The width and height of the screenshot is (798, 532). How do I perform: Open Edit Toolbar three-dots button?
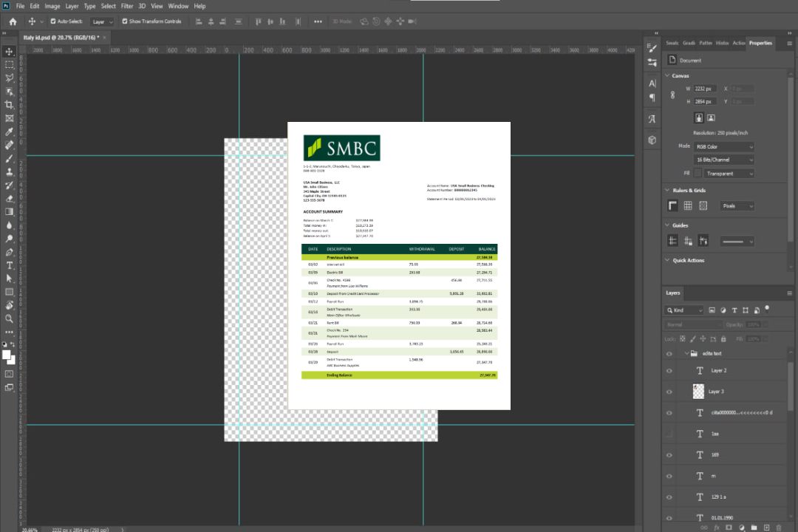(x=9, y=332)
